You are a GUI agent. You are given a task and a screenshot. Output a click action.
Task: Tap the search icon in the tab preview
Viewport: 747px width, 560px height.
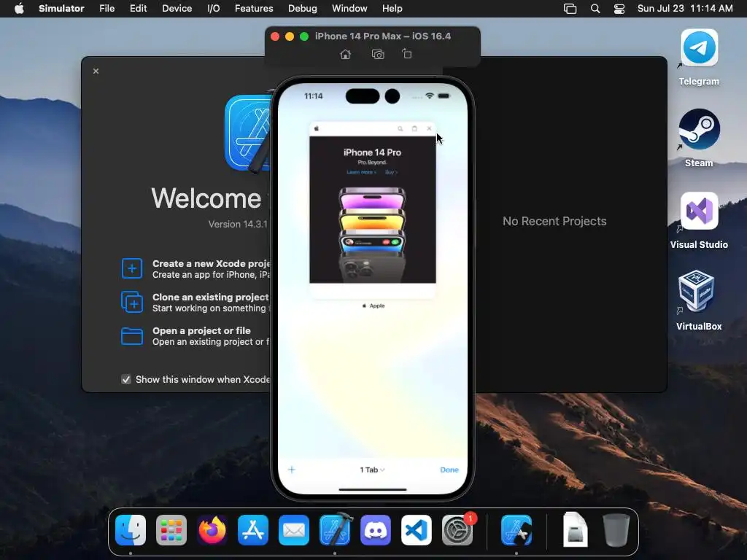pos(400,128)
